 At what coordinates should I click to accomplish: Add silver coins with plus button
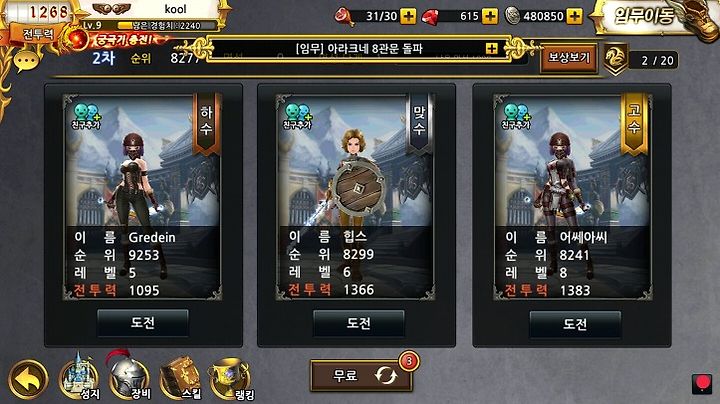tap(574, 17)
